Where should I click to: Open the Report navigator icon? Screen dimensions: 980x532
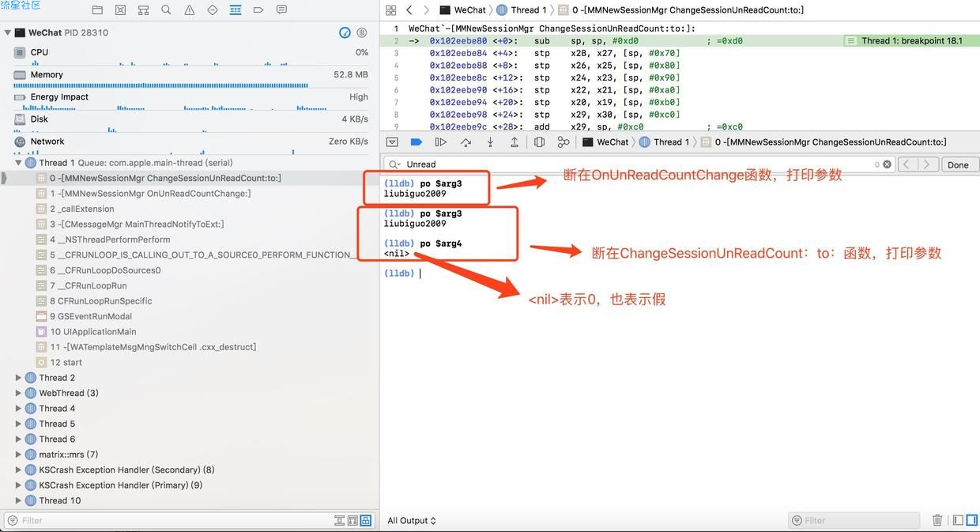click(x=281, y=10)
